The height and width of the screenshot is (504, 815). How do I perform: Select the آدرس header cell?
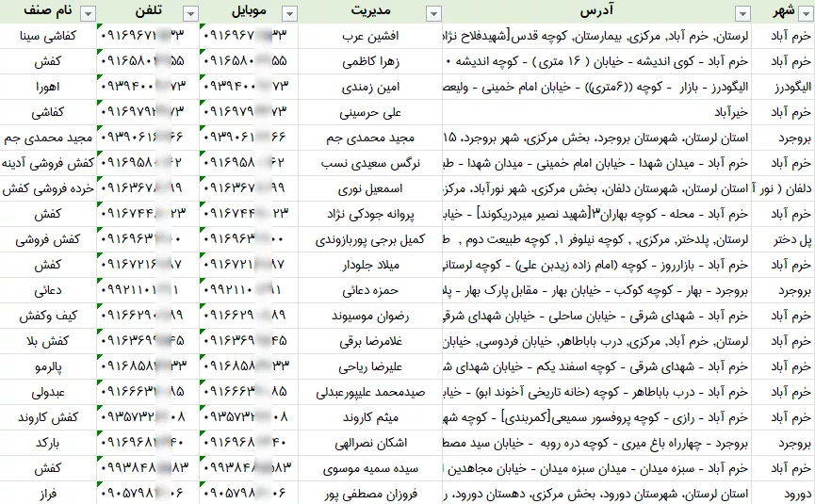pos(596,11)
